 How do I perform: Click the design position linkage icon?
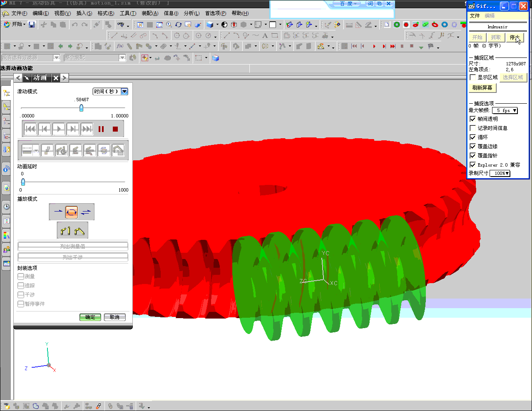click(x=65, y=230)
